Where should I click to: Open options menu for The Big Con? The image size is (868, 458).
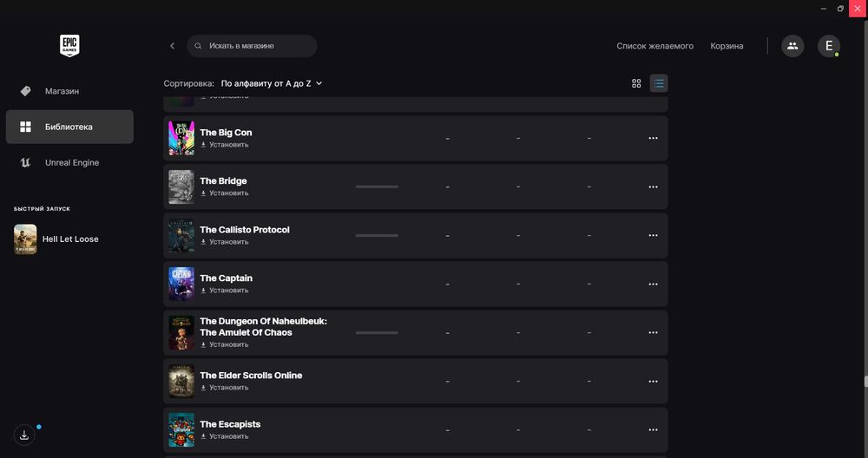tap(653, 138)
